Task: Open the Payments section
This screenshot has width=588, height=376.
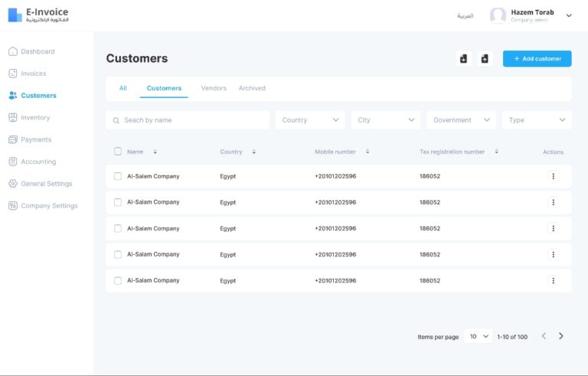Action: pyautogui.click(x=35, y=140)
